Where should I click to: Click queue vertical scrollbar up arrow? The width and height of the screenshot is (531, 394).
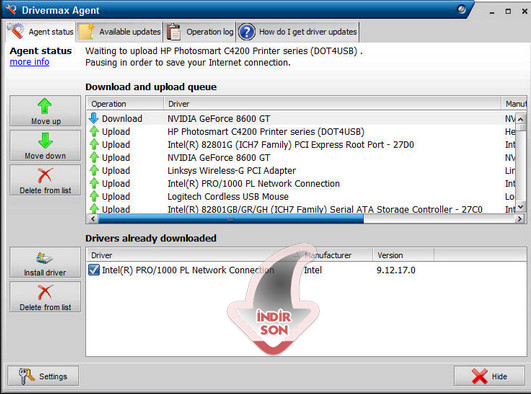[521, 119]
